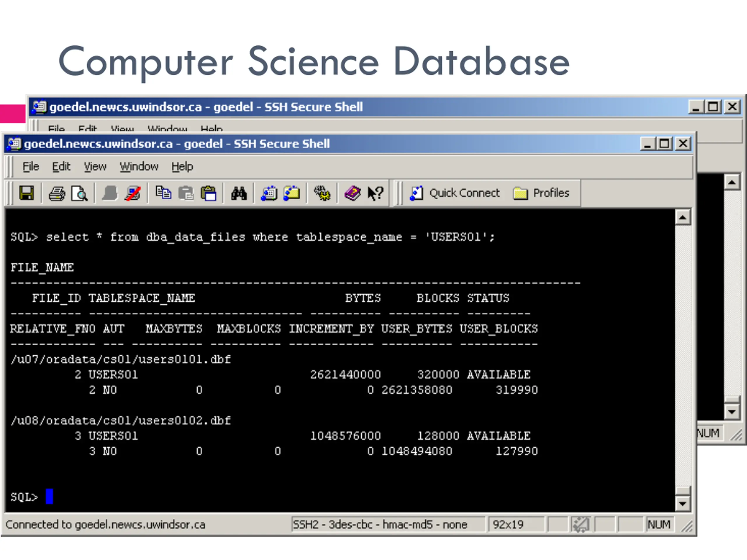The image size is (747, 560).
Task: Click NUM indicator in back window
Action: 708,433
